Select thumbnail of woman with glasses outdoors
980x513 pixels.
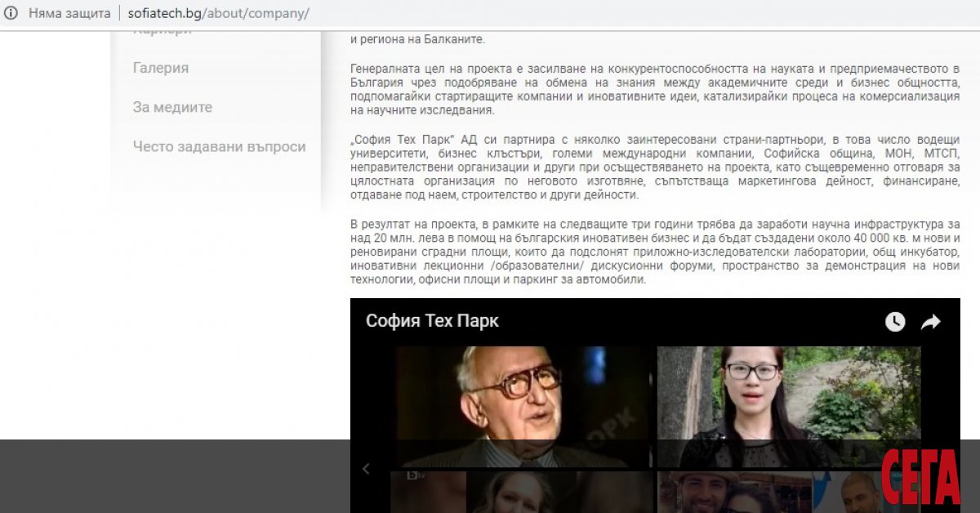click(x=789, y=407)
